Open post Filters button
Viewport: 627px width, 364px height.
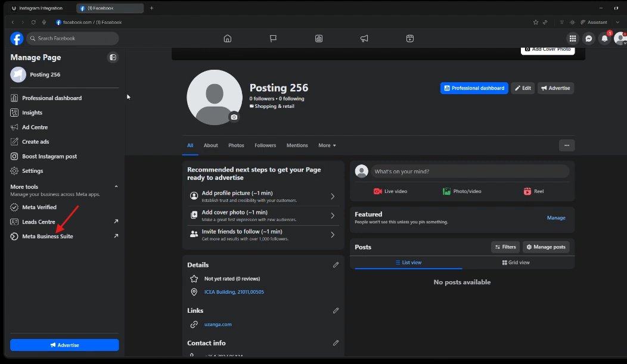click(505, 247)
